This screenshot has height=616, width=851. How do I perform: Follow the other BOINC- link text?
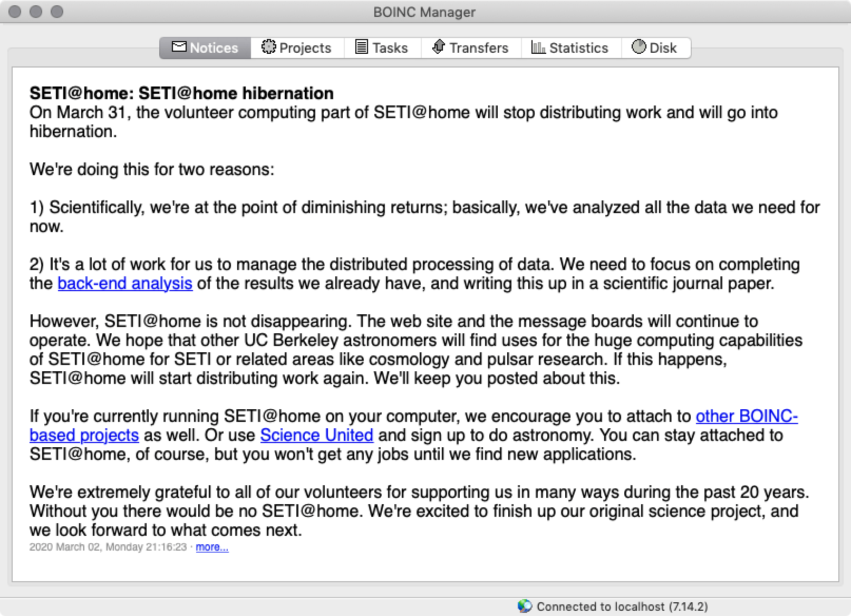click(747, 416)
